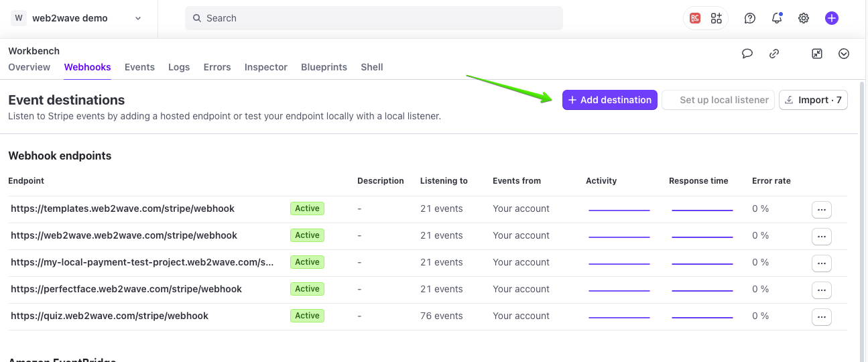
Task: Click Active badge on perfectface endpoint
Action: (x=307, y=289)
